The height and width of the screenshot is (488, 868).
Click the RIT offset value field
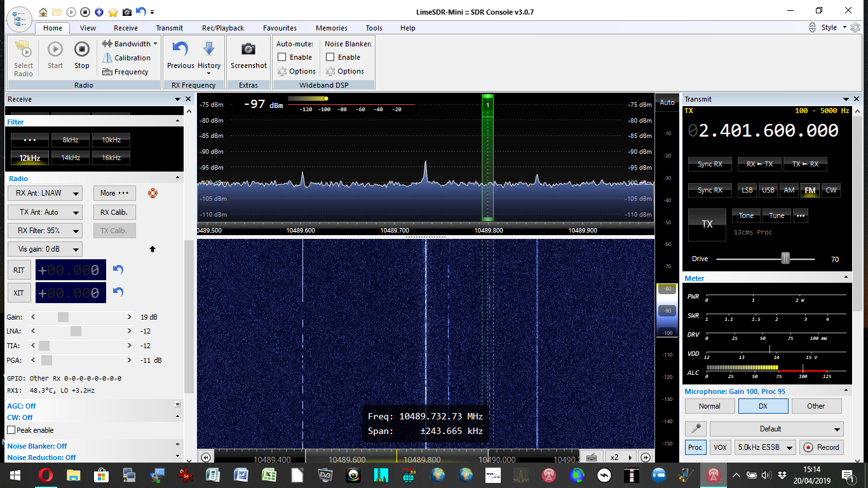coord(71,270)
